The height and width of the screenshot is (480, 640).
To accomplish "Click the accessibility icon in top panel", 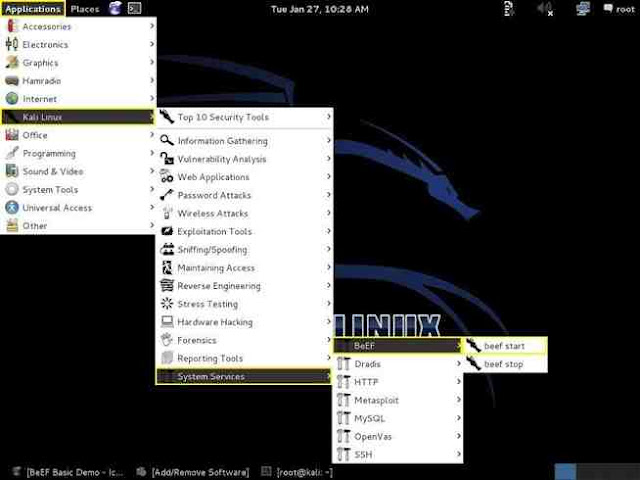I will 509,9.
